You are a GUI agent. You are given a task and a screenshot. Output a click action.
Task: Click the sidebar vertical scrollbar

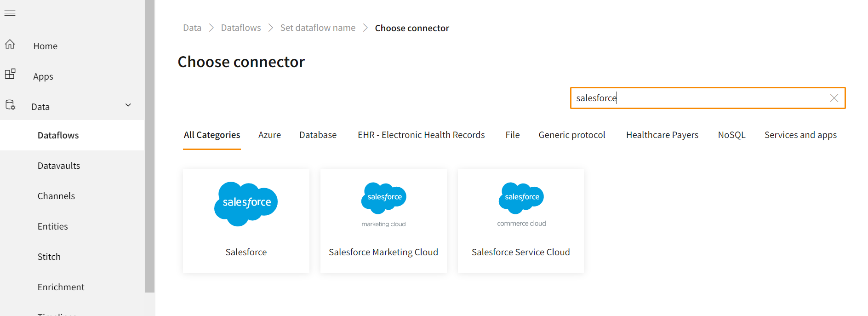coord(149,146)
